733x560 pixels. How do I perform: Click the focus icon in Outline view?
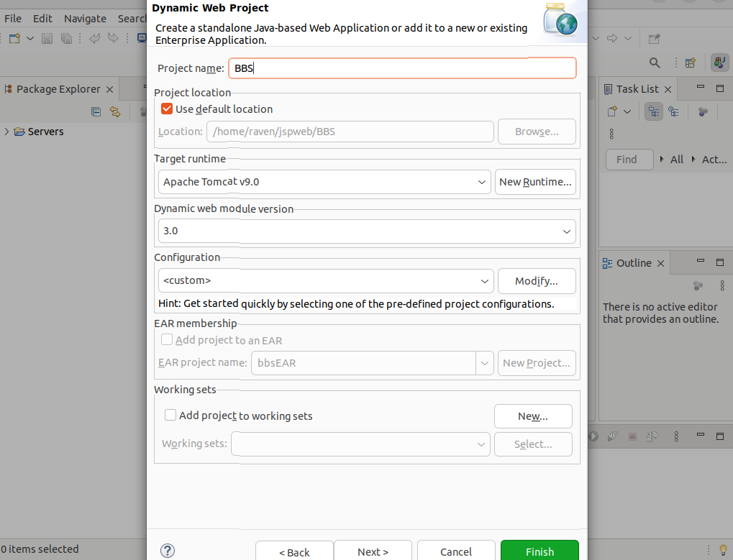click(x=698, y=285)
